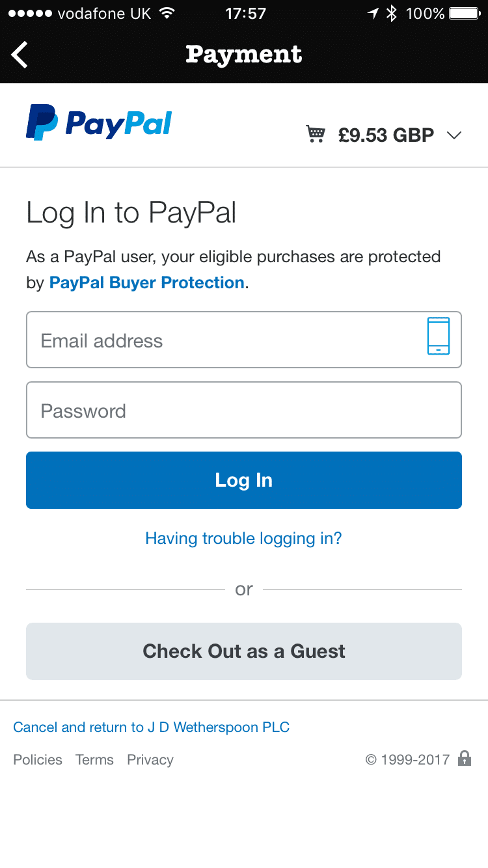Open PayPal Buyer Protection link
The image size is (488, 868).
pyautogui.click(x=147, y=283)
